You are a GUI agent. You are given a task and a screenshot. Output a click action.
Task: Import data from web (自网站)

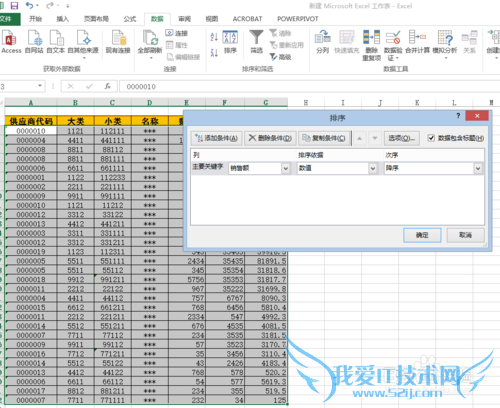pos(34,42)
